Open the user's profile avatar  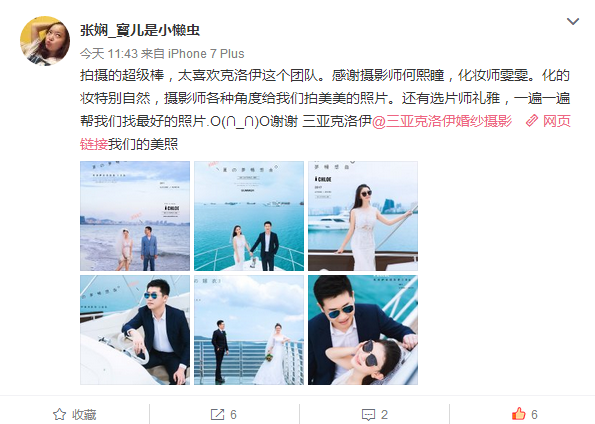45,41
